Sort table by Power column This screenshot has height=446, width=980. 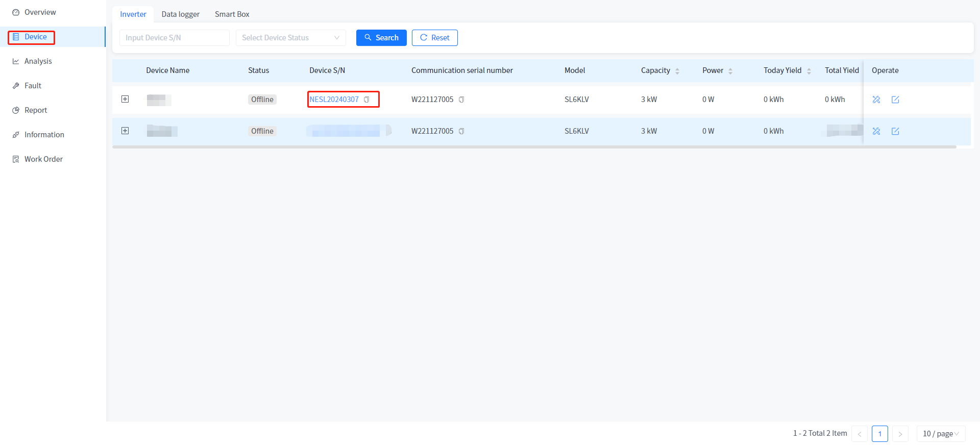coord(730,71)
